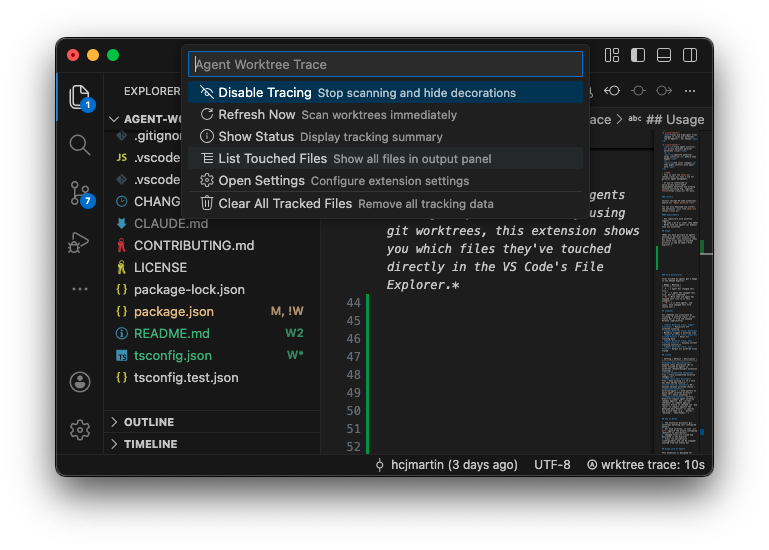
Task: Open package.json file
Action: [212, 312]
